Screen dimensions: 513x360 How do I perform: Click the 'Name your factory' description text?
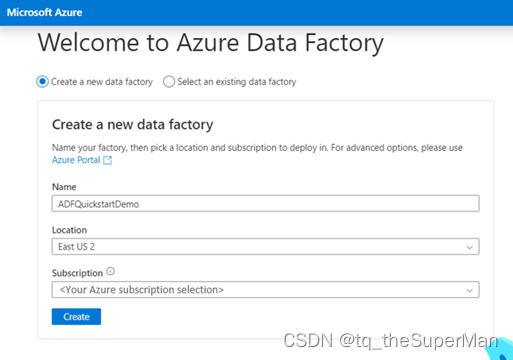click(x=257, y=148)
